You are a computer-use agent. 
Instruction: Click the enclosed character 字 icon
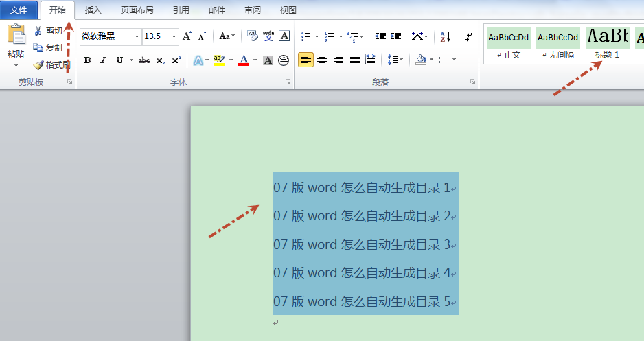(x=284, y=60)
